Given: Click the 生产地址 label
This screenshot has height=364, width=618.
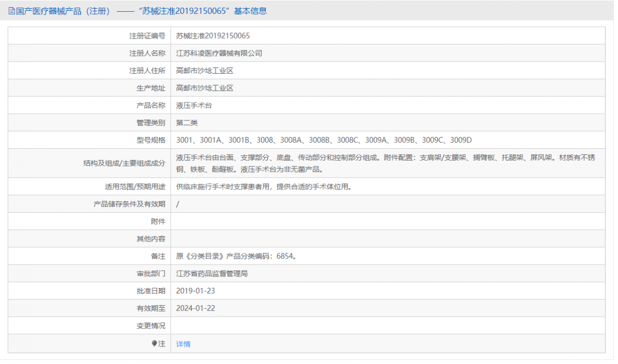Looking at the screenshot, I should coord(151,88).
